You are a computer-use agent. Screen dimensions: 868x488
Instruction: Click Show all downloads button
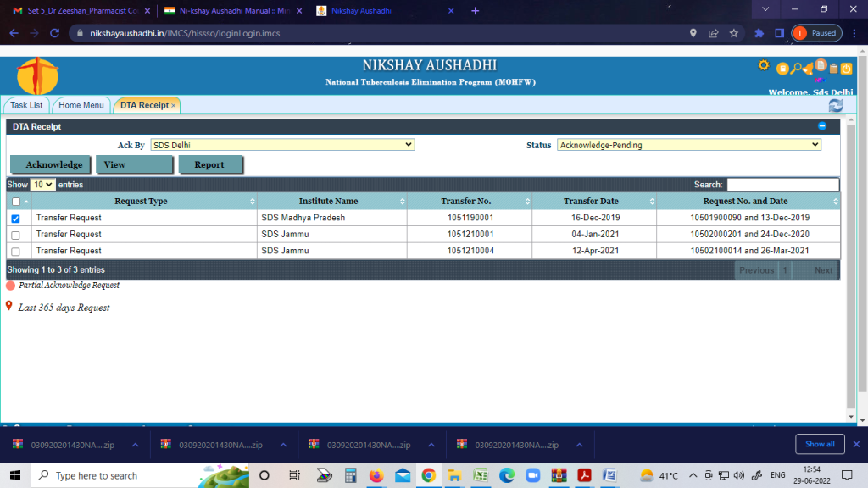[820, 444]
